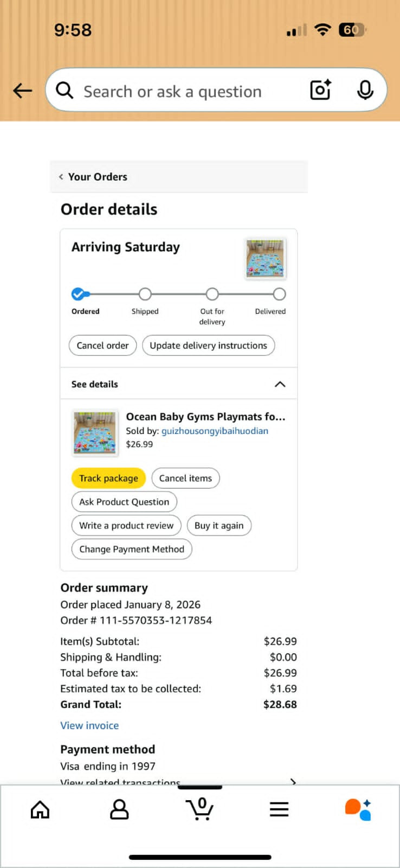Viewport: 400px width, 868px height.
Task: Open the shopping cart icon
Action: 200,809
